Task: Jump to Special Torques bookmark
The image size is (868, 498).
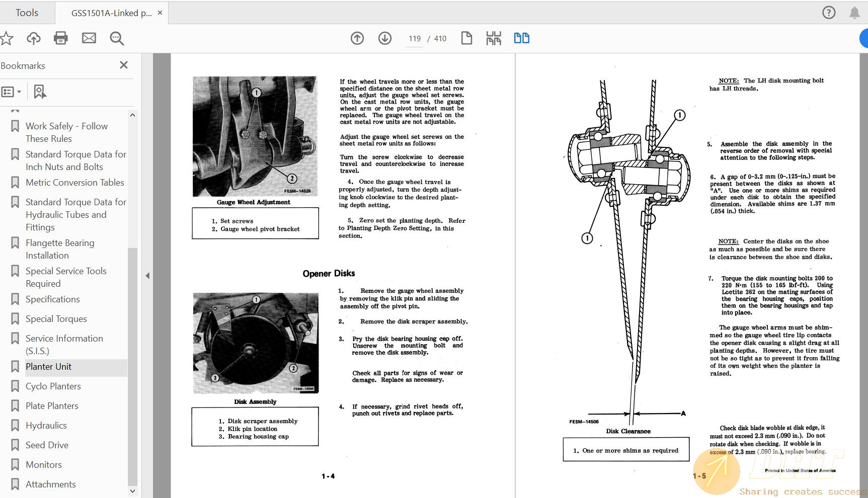Action: [56, 319]
